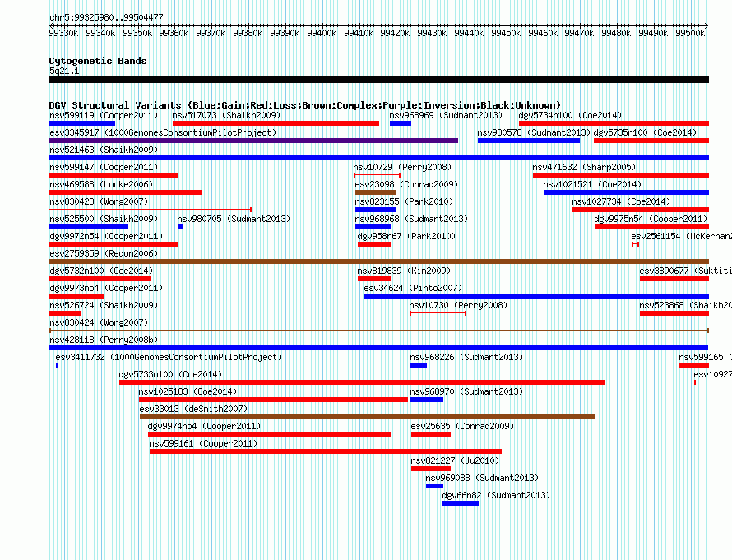The width and height of the screenshot is (732, 560).
Task: Click the nsv980705 (Sudmant2013) label
Action: 234,219
